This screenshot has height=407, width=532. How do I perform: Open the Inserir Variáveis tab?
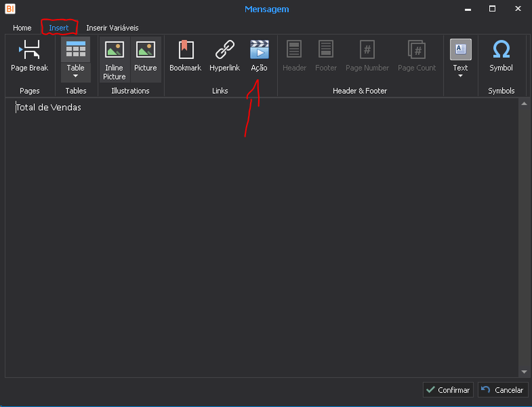pos(112,28)
